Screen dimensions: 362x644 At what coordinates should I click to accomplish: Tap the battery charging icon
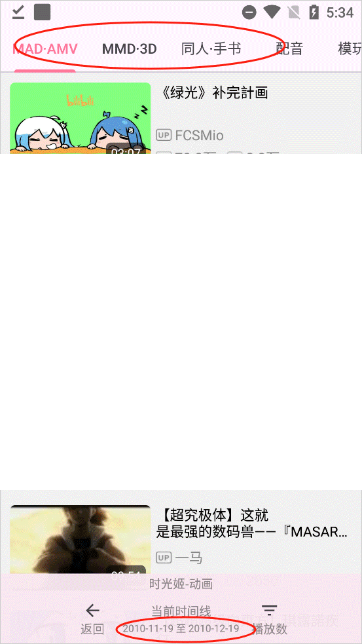(x=314, y=12)
